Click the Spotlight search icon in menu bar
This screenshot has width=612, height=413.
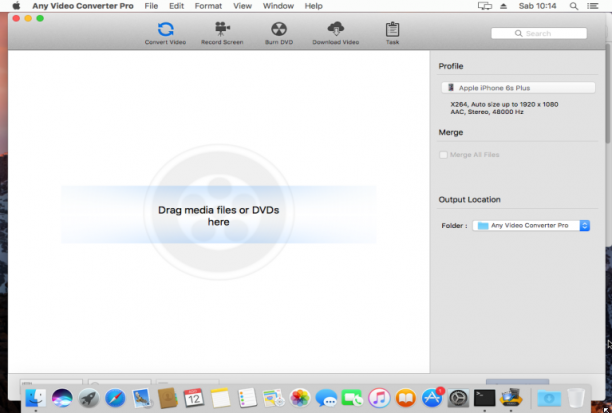pyautogui.click(x=573, y=6)
